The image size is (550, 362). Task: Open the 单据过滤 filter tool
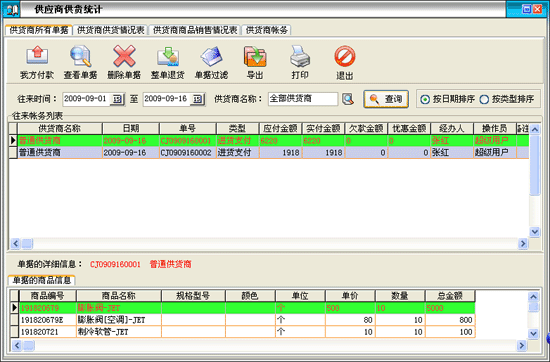[212, 56]
